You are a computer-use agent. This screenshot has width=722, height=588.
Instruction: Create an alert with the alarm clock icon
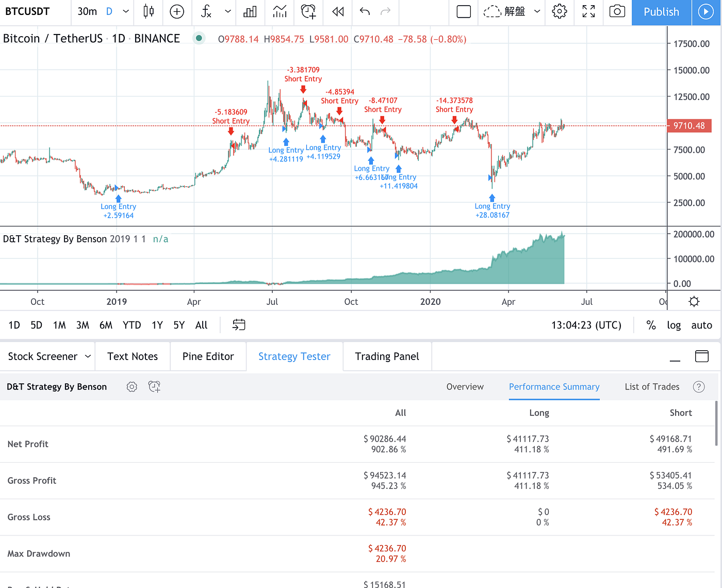tap(308, 11)
